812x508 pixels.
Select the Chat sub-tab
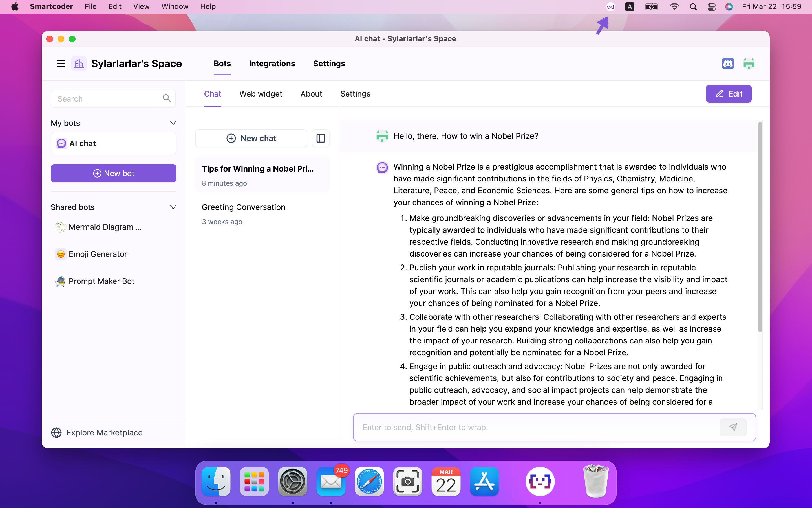[212, 94]
